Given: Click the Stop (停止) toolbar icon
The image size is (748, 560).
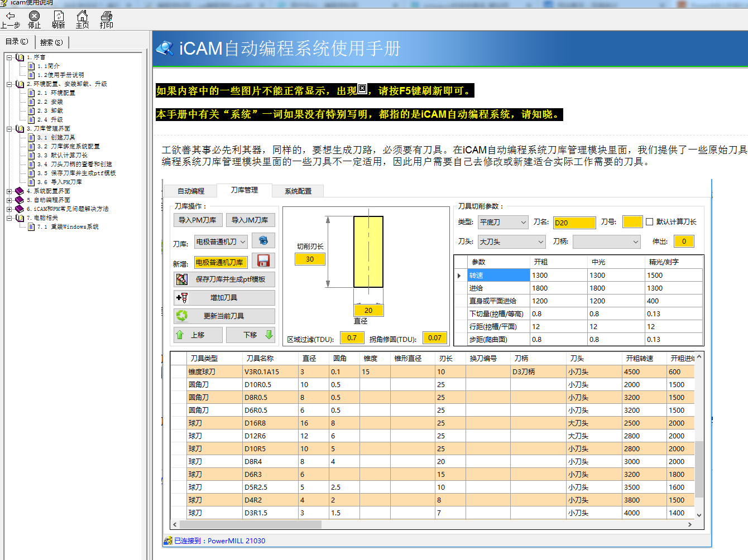Looking at the screenshot, I should tap(35, 16).
